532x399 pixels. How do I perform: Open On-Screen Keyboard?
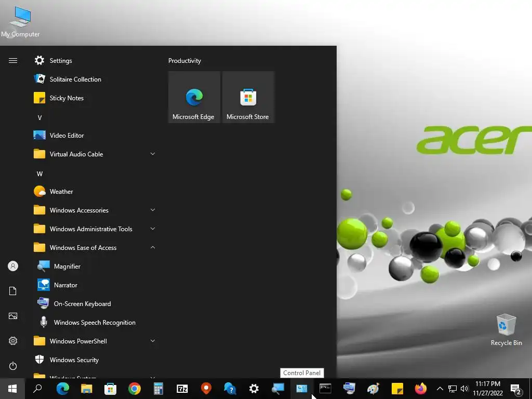pyautogui.click(x=95, y=303)
